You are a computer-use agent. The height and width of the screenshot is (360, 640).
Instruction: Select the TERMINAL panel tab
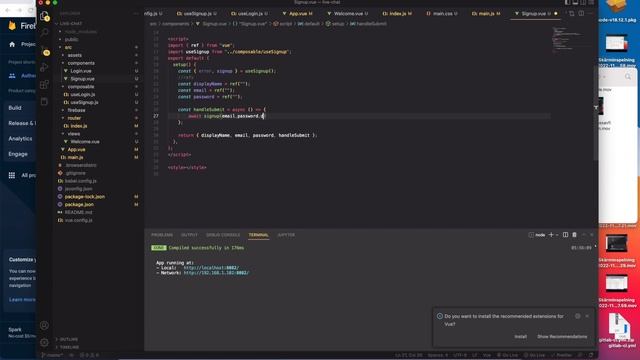259,235
